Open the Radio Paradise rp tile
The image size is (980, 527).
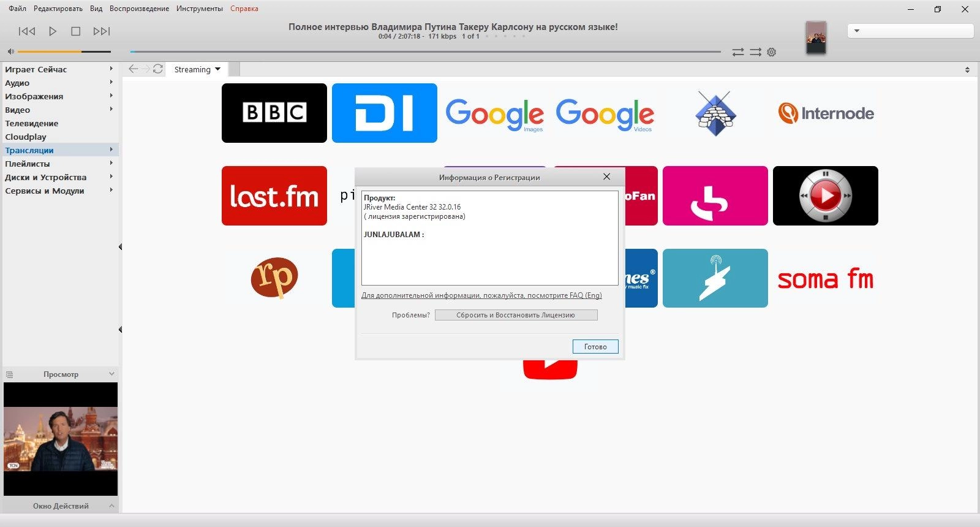(274, 278)
